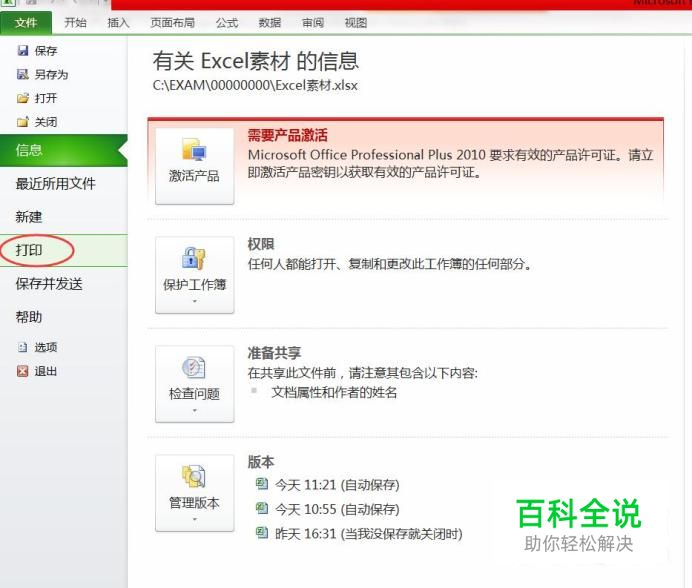Open the 文件 File tab
This screenshot has width=692, height=588.
(x=26, y=23)
